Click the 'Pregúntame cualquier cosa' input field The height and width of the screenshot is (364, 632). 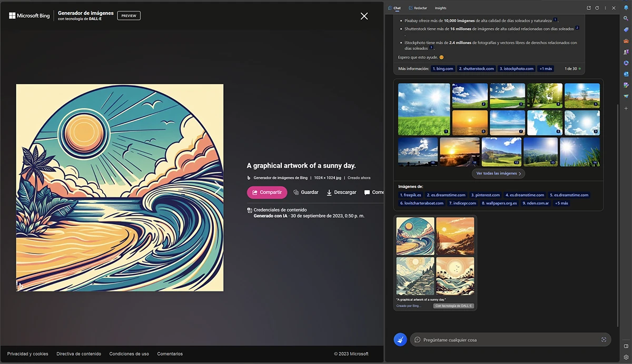click(474, 339)
